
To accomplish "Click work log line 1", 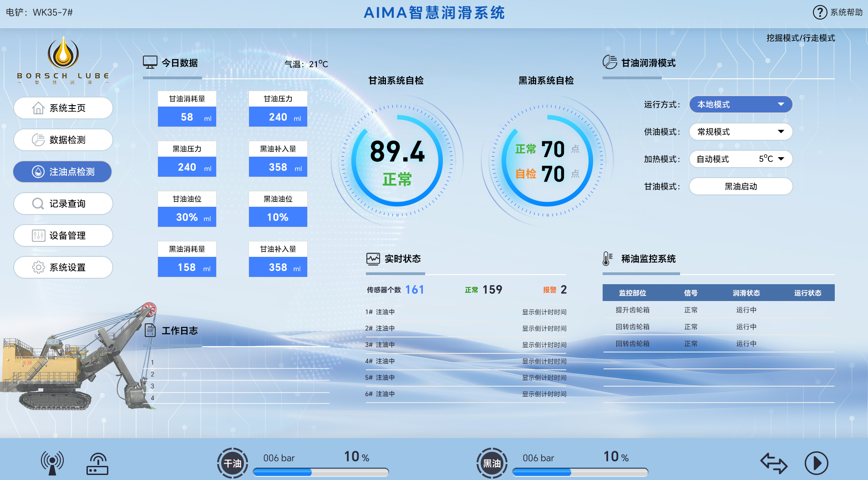I will coord(236,363).
